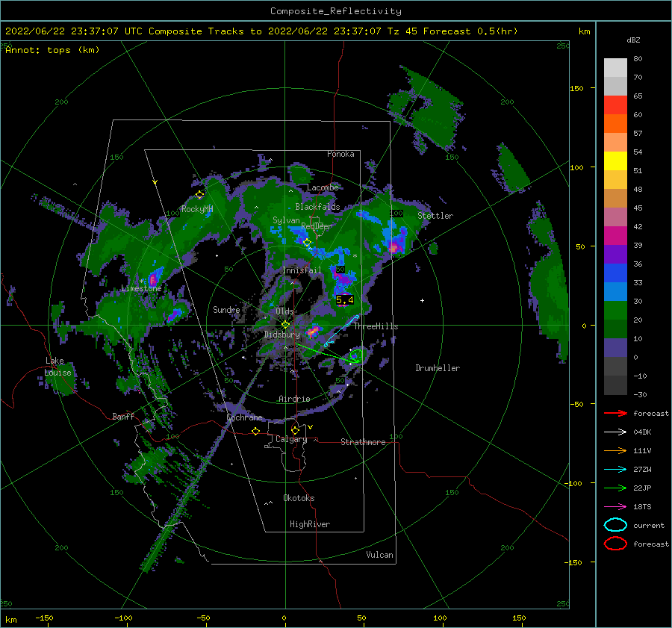Click the RedDeer city label
The height and width of the screenshot is (628, 672).
[x=317, y=226]
